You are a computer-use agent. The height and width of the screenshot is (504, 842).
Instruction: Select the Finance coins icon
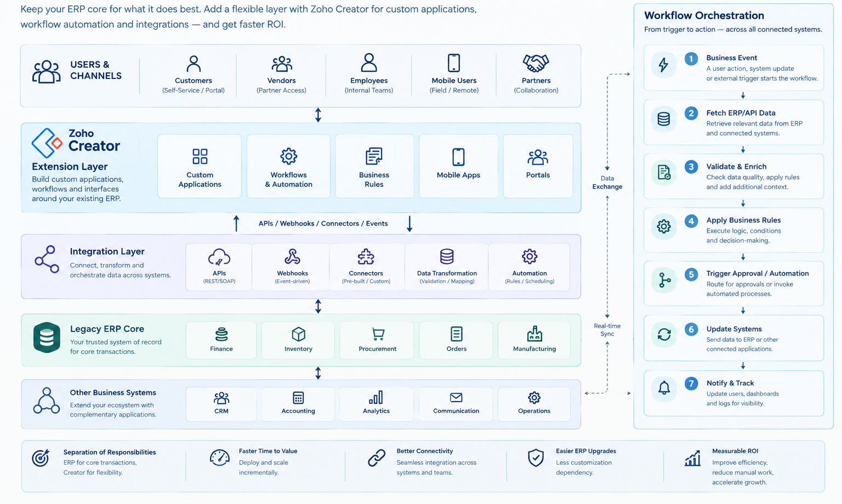pos(221,334)
